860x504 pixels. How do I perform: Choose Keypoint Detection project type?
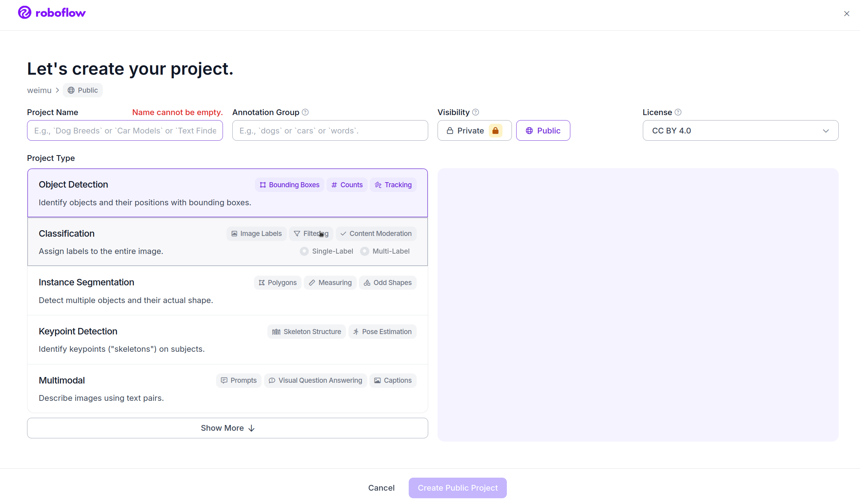click(x=144, y=339)
